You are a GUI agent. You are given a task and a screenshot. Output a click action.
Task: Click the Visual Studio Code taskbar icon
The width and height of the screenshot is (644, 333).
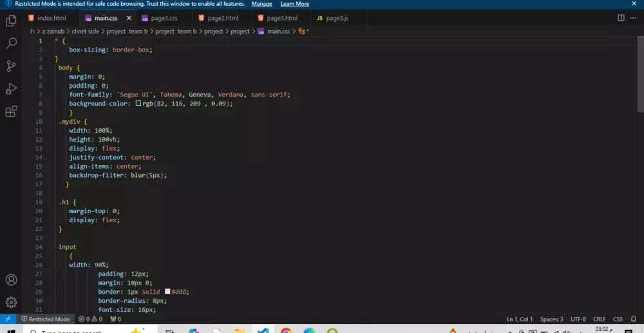(x=263, y=330)
